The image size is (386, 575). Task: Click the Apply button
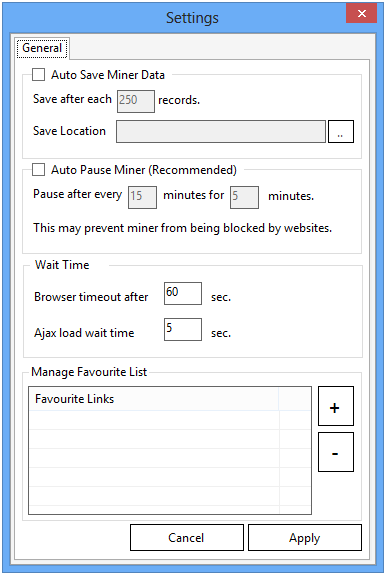(x=305, y=538)
